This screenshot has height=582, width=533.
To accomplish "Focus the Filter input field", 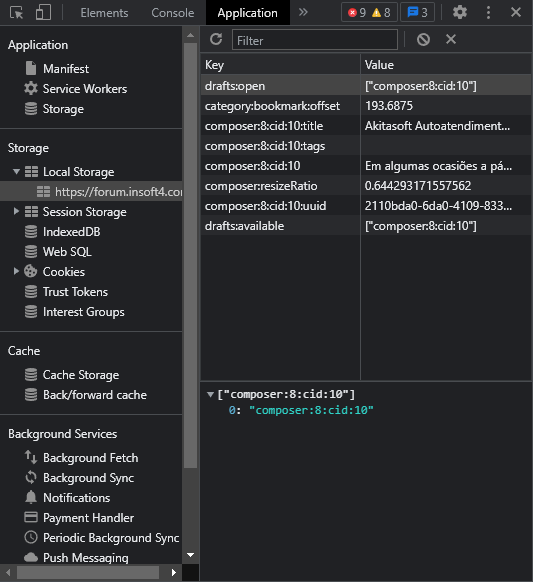I will pyautogui.click(x=315, y=40).
